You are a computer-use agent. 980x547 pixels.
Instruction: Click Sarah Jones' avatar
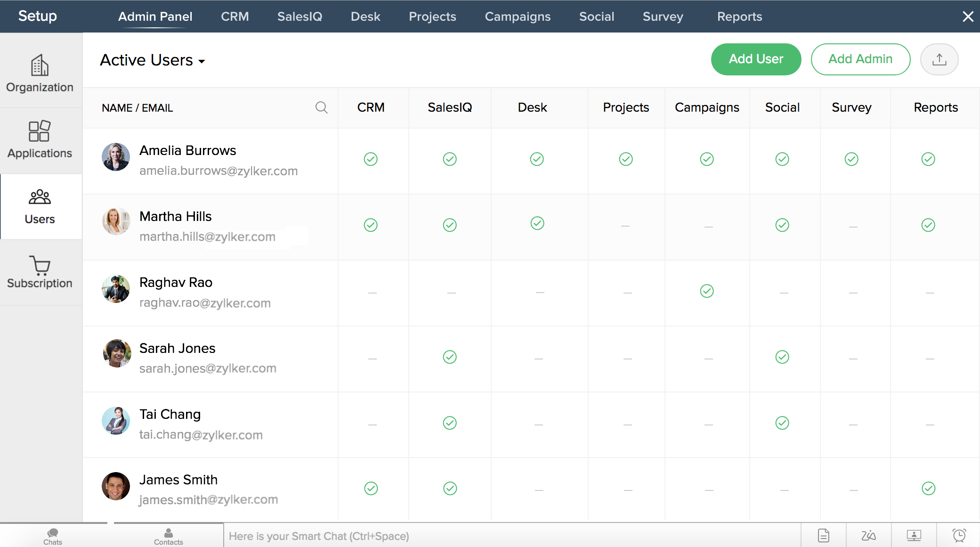pos(117,353)
